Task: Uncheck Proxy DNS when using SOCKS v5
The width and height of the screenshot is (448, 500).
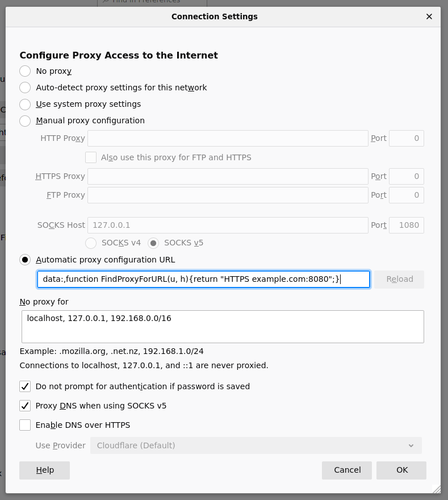Action: (25, 406)
